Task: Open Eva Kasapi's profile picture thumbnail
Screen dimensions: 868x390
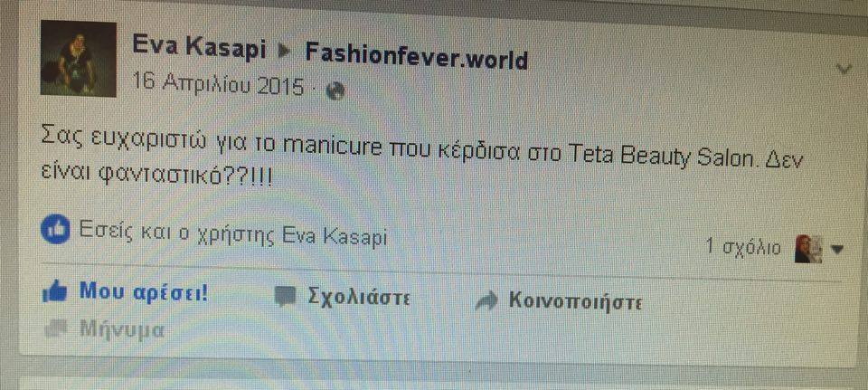Action: (78, 59)
